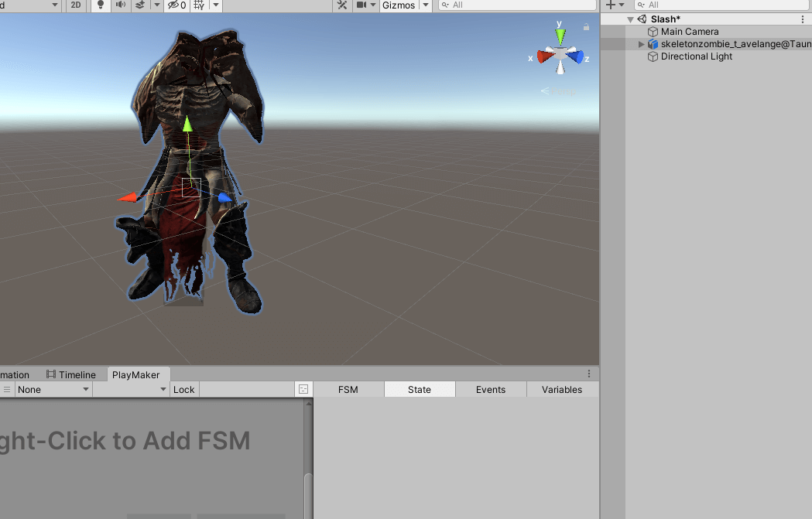Toggle 2D view mode in Scene

tap(76, 5)
